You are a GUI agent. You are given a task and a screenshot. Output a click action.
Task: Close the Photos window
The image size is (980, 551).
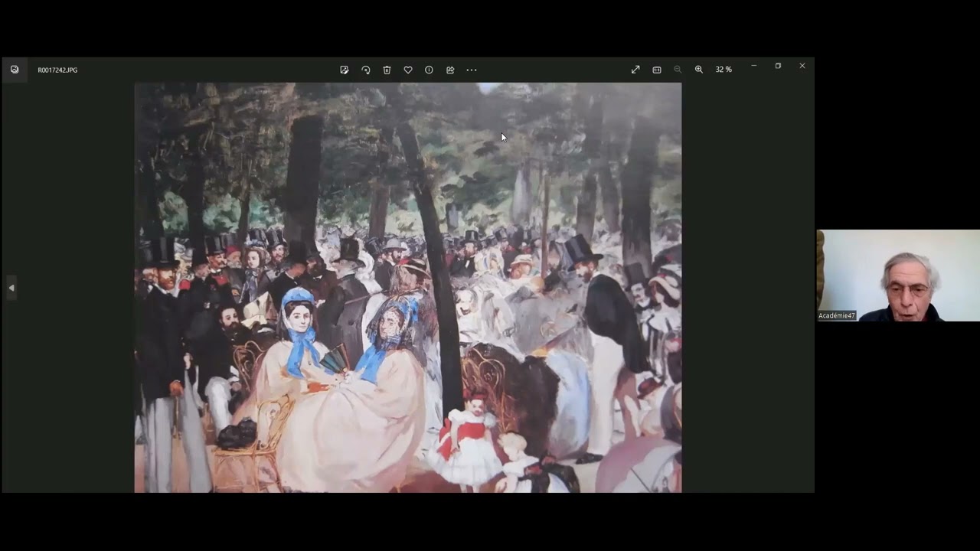[x=802, y=66]
